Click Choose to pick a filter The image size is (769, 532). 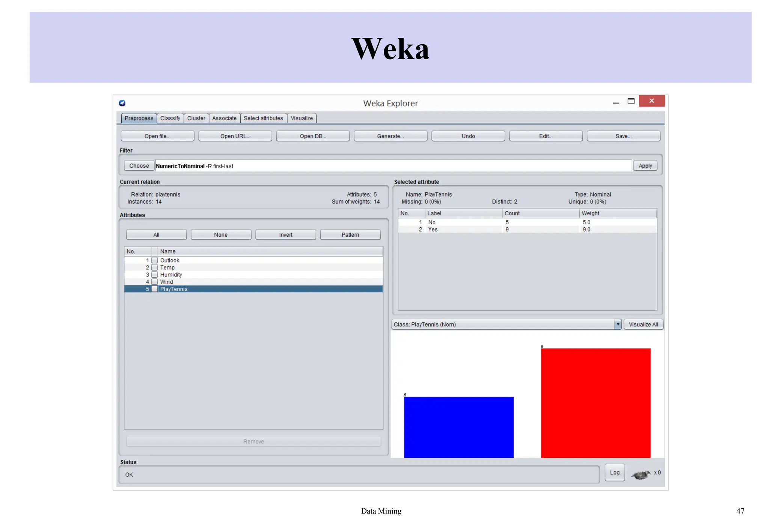(139, 166)
